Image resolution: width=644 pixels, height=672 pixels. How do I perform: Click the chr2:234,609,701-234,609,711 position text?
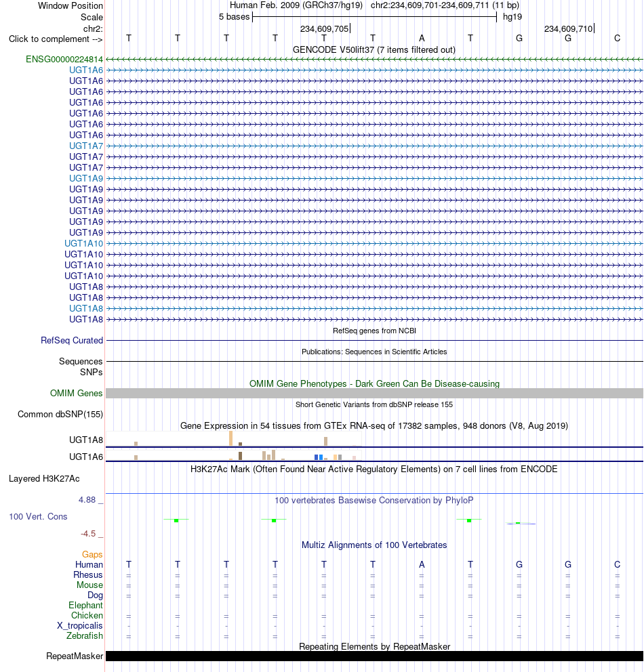[x=445, y=5]
